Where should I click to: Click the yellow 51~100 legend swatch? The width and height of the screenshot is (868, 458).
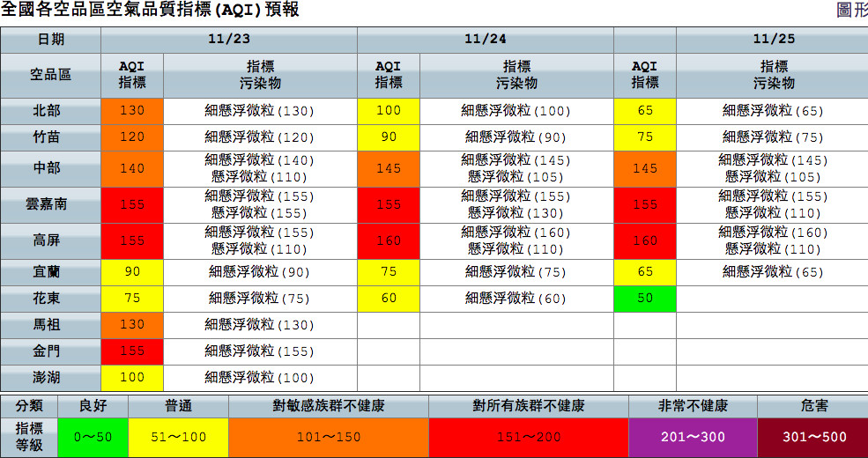pos(178,438)
